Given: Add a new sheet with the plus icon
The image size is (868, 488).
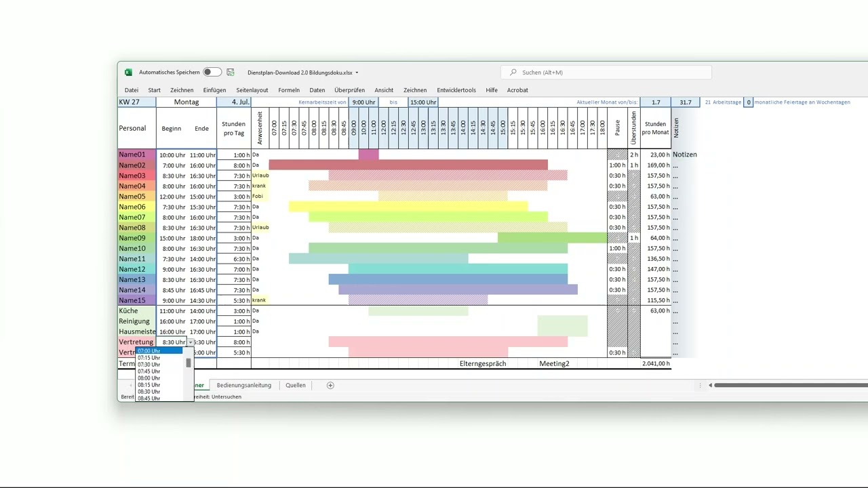Looking at the screenshot, I should coord(330,385).
